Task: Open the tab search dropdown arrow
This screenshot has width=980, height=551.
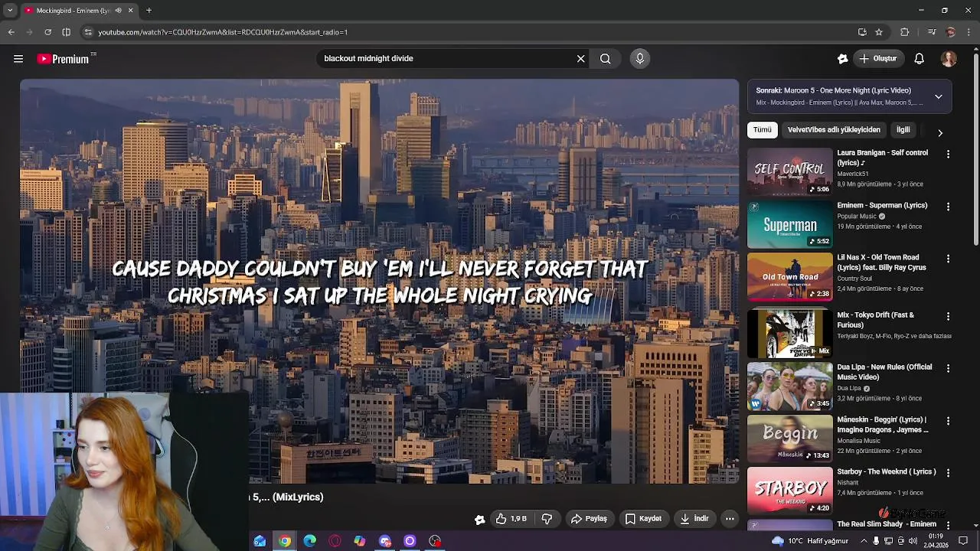Action: [10, 11]
